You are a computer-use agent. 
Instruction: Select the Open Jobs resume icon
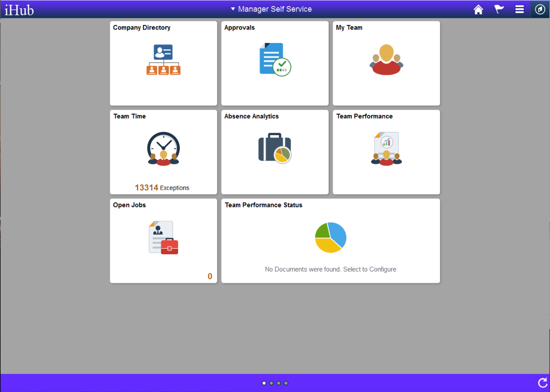[163, 237]
